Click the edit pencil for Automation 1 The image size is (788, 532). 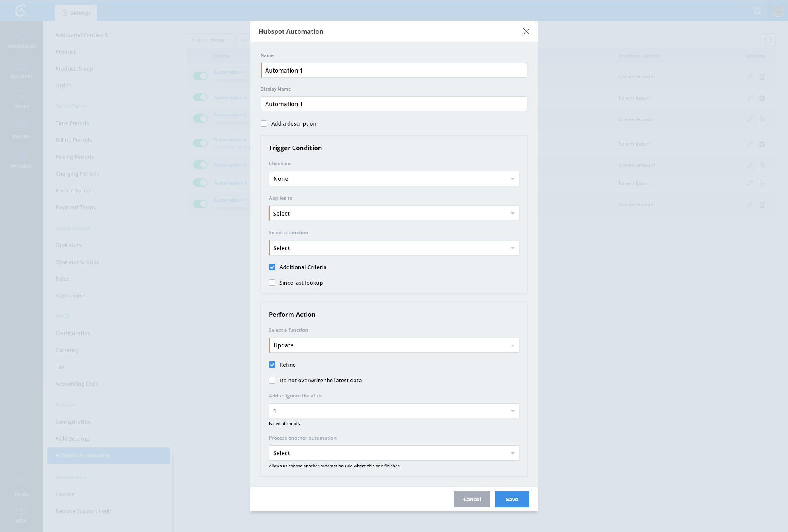coord(750,77)
